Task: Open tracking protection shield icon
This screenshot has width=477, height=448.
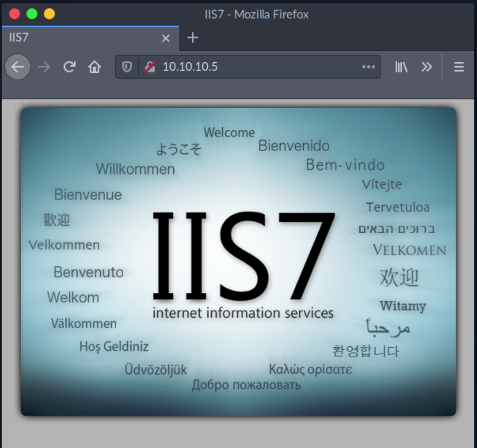Action: click(x=127, y=67)
